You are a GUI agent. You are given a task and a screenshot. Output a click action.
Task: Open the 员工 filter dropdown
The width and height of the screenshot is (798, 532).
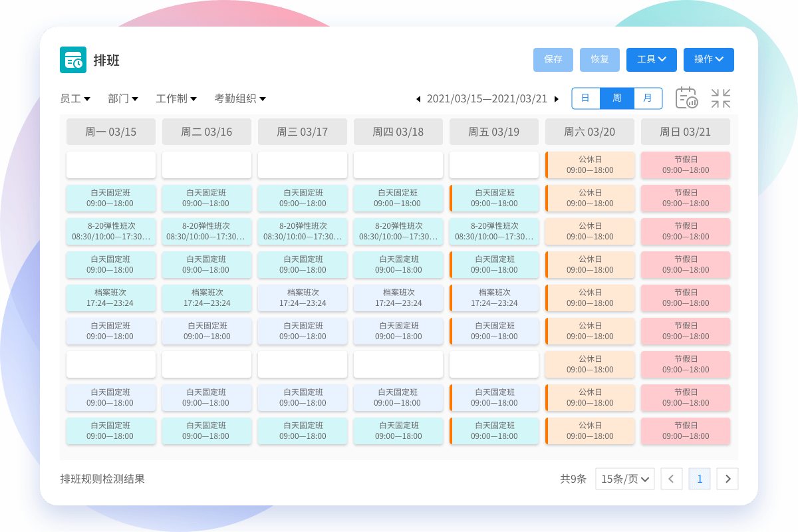pos(75,98)
